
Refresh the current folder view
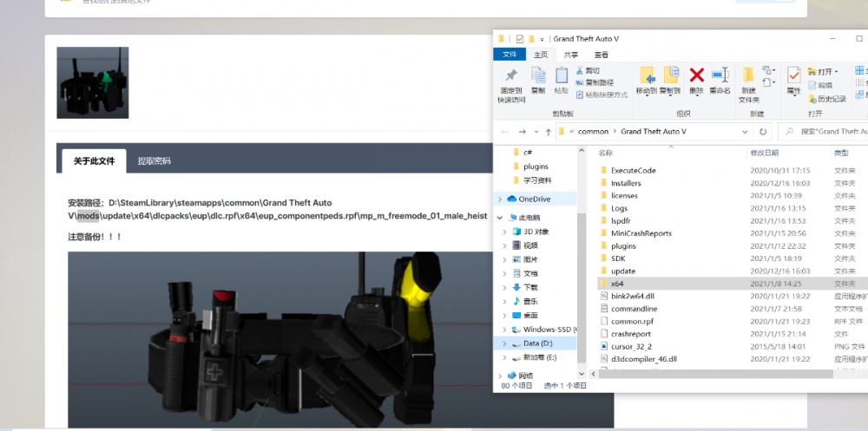(x=763, y=132)
